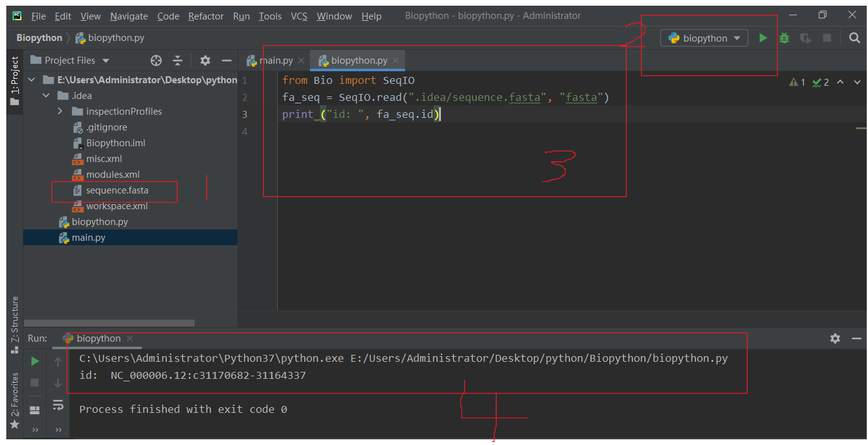Open the Run panel settings gear
Screen dimensions: 868x445
pos(835,338)
